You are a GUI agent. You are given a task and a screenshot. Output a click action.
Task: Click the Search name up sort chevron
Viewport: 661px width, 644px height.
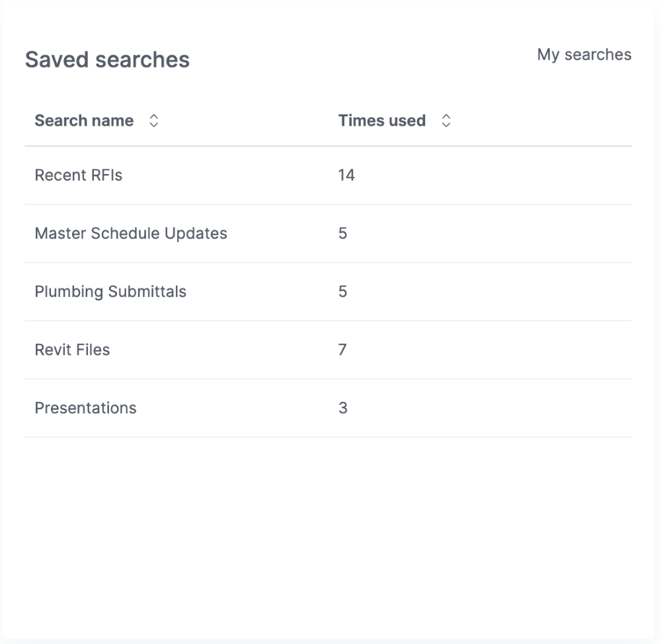(154, 116)
